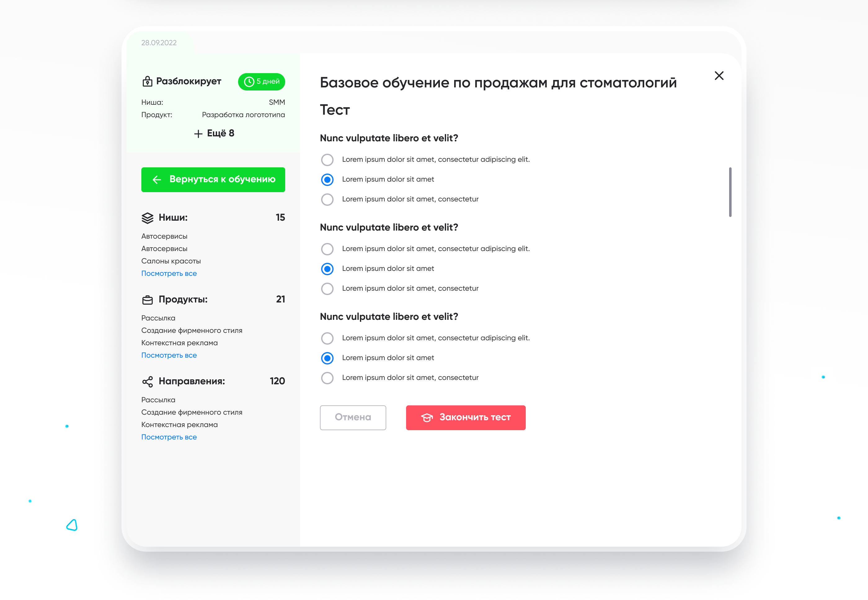
Task: Click the briefcase icon next to Продукты
Action: tap(148, 300)
